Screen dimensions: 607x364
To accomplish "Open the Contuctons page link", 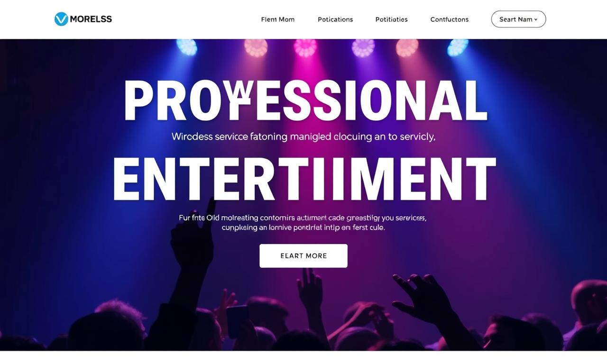I will (x=450, y=19).
